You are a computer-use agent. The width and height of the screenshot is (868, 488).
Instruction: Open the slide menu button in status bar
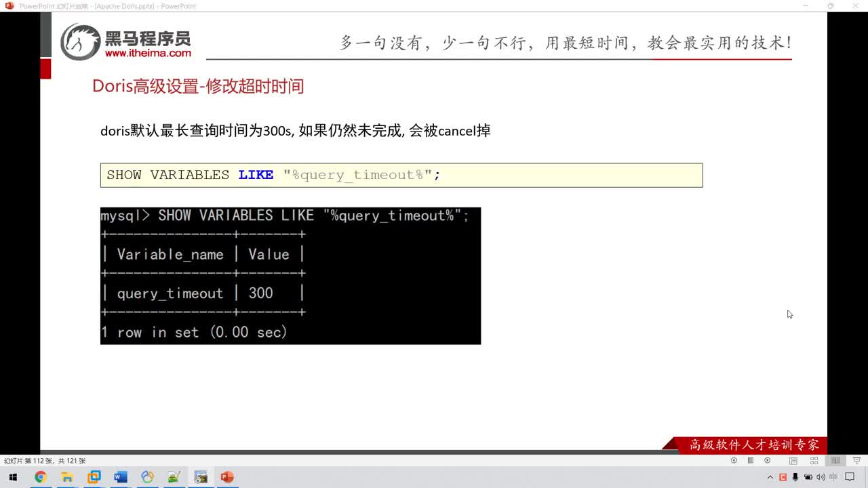tap(751, 460)
